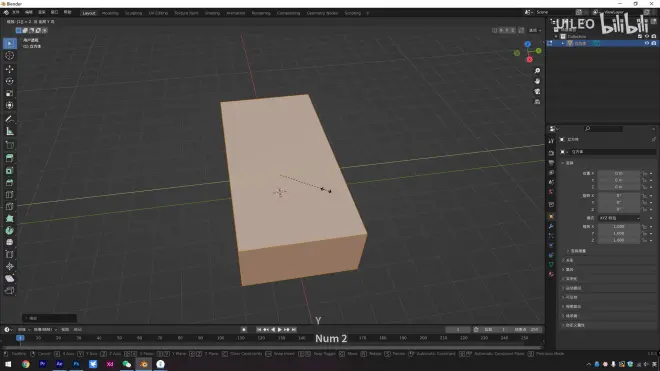Select the Poly Build tool
This screenshot has width=660, height=371.
pos(10,219)
